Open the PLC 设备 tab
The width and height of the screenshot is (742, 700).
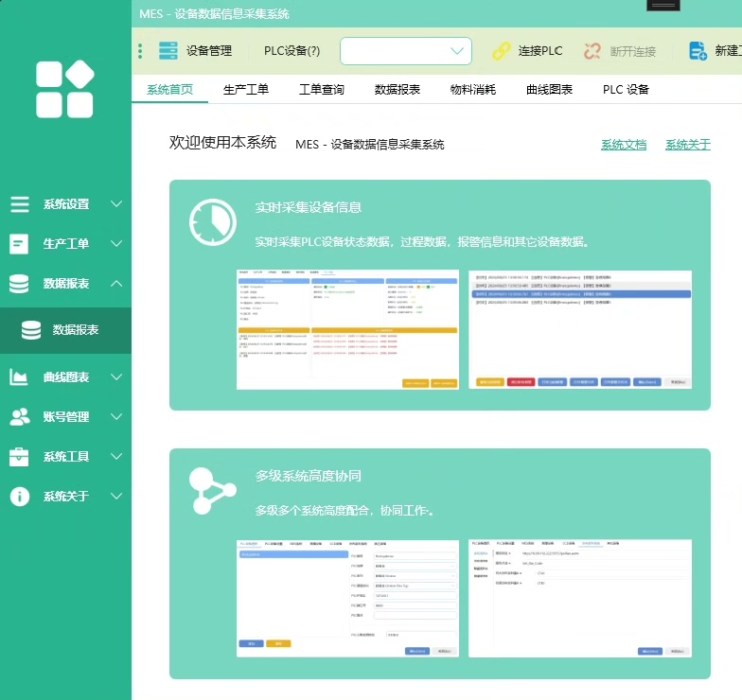click(x=627, y=90)
